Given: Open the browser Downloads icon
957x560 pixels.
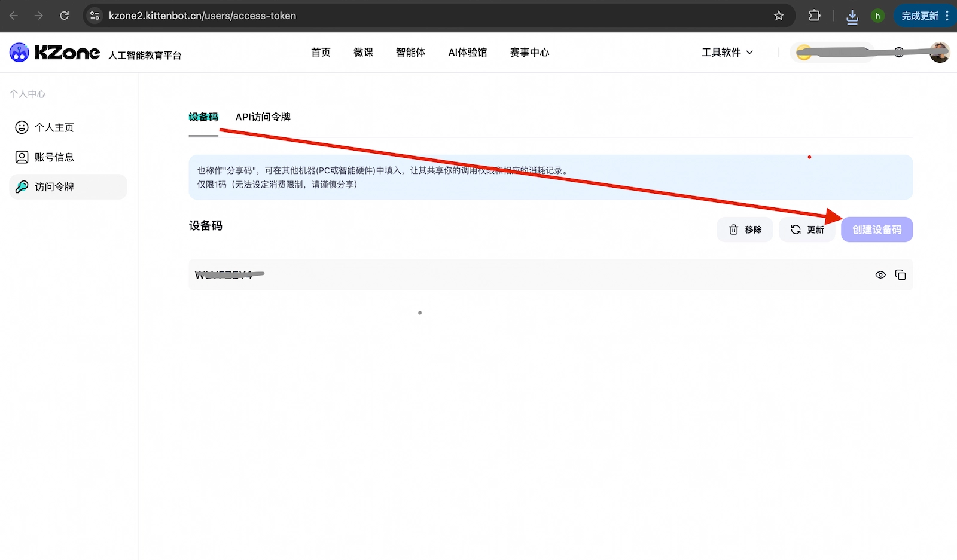Looking at the screenshot, I should 852,16.
